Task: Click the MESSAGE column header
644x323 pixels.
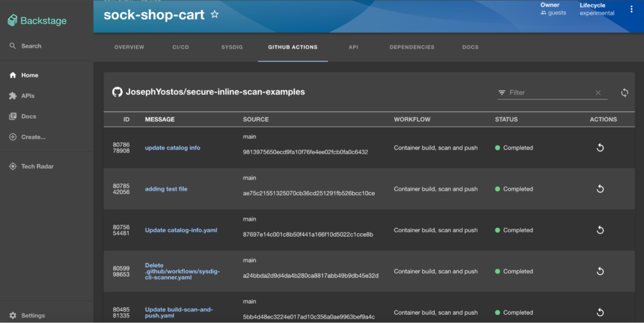Action: click(160, 119)
